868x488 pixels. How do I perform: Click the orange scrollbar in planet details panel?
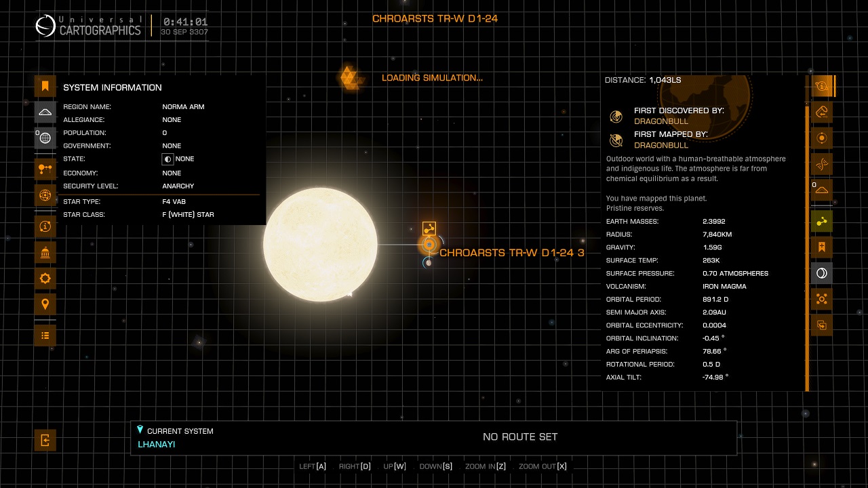(806, 247)
